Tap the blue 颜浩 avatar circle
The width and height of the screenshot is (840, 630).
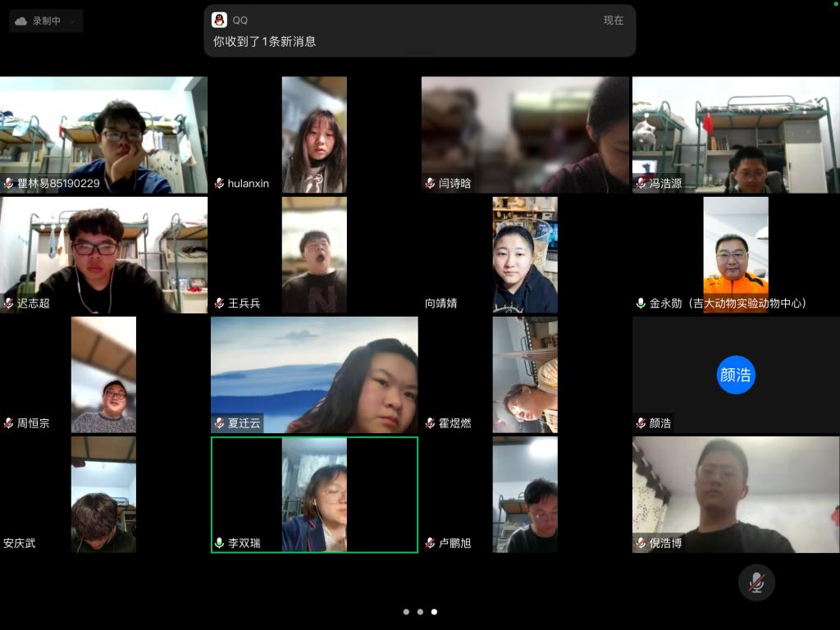[736, 375]
